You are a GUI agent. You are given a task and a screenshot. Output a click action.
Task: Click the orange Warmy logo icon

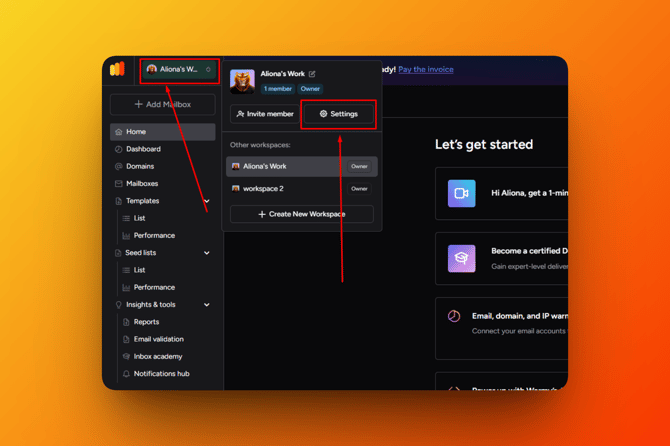point(117,69)
